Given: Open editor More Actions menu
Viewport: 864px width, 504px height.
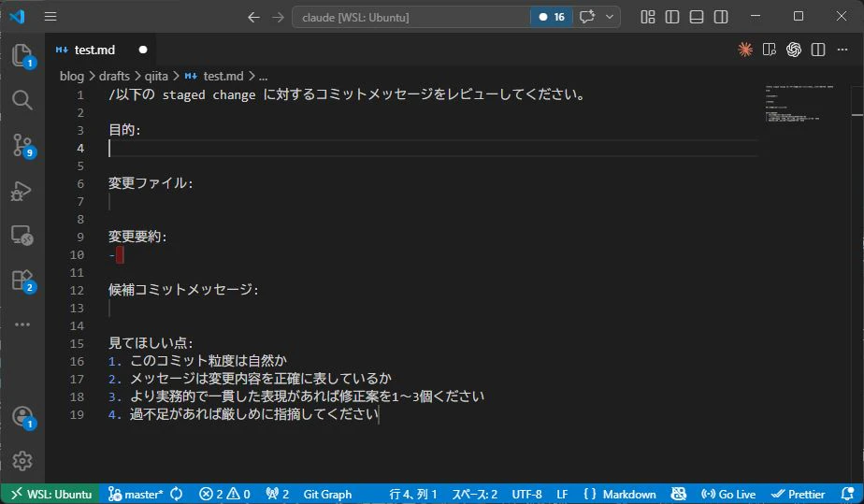Looking at the screenshot, I should (842, 50).
